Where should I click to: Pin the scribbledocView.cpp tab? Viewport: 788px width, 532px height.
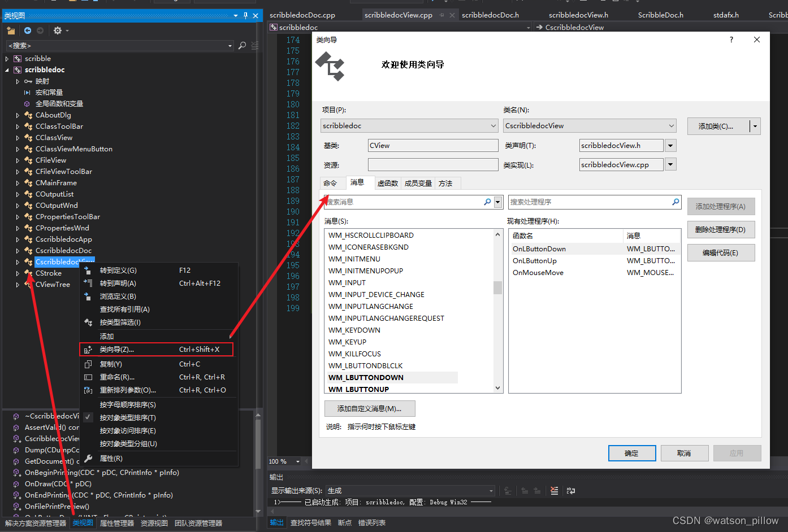point(442,15)
